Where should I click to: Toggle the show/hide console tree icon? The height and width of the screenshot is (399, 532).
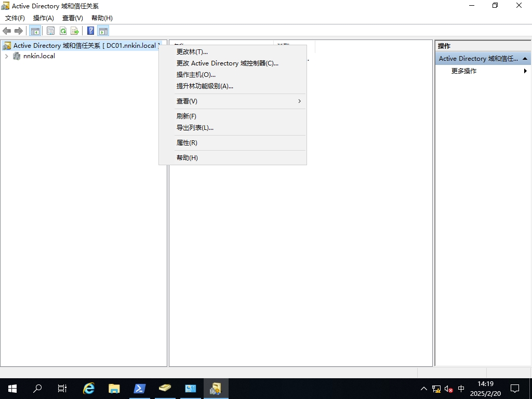pyautogui.click(x=35, y=31)
